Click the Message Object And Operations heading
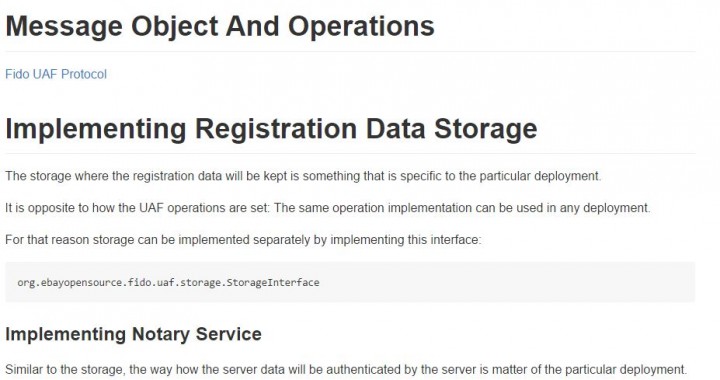Viewport: 720px width, 380px height. [x=220, y=26]
